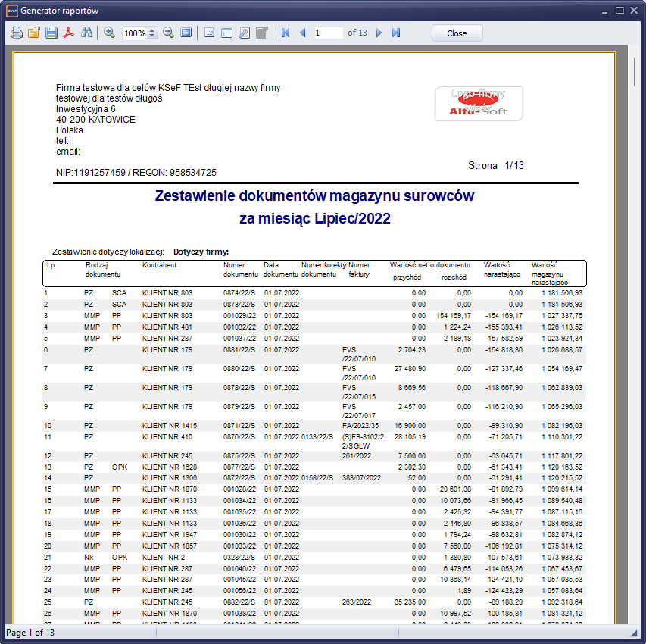Open page setup settings icon
646x644 pixels.
click(x=244, y=33)
